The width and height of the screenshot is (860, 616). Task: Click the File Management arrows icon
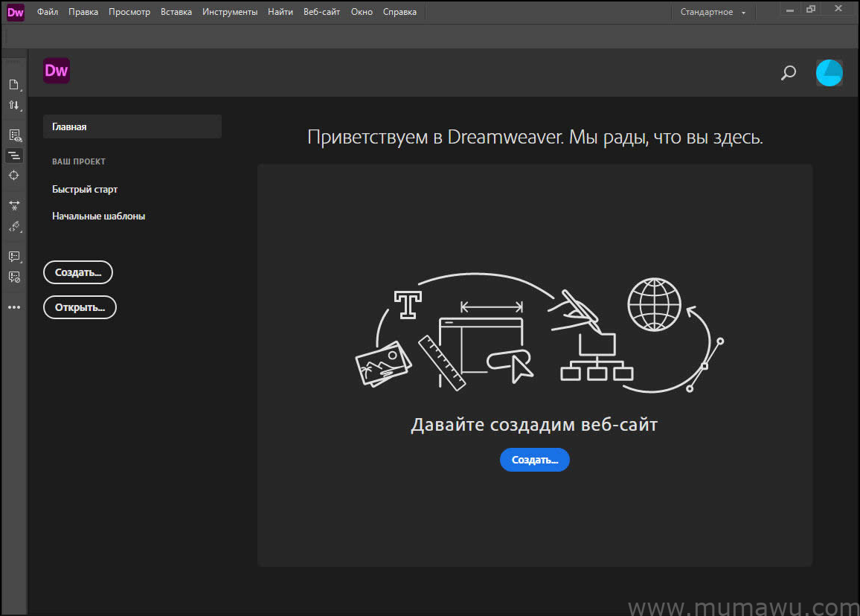tap(13, 105)
